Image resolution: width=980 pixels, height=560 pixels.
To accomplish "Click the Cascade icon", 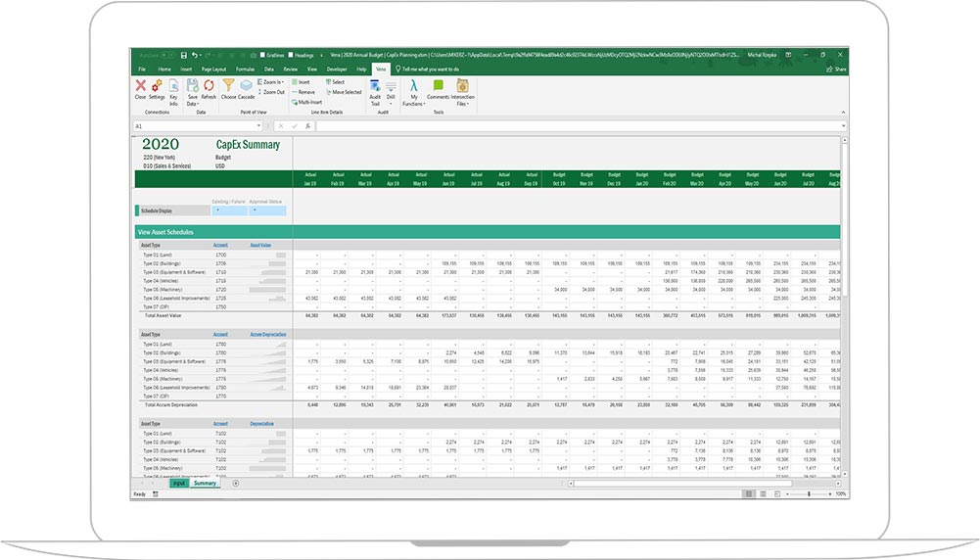I will (x=247, y=85).
